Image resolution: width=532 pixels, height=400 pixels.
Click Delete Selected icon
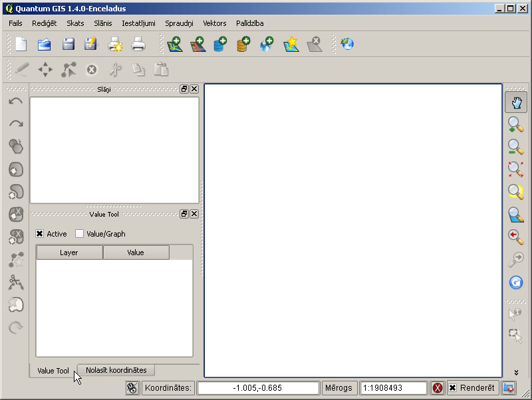(x=92, y=70)
